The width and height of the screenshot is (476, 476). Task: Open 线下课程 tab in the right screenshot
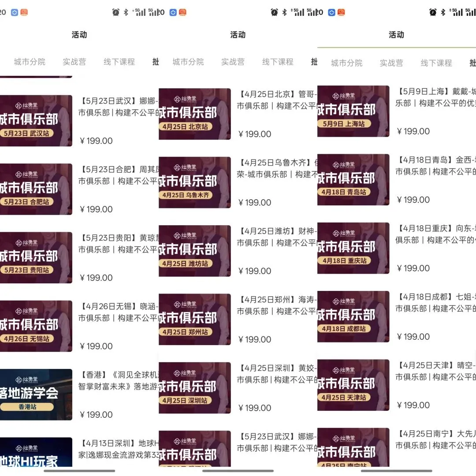pyautogui.click(x=436, y=63)
